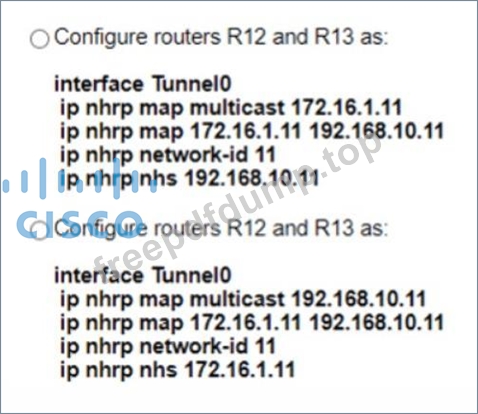Screen dimensions: 478x414
Task: Click multicast address 192.168.10.11 in second option
Action: pyautogui.click(x=359, y=299)
